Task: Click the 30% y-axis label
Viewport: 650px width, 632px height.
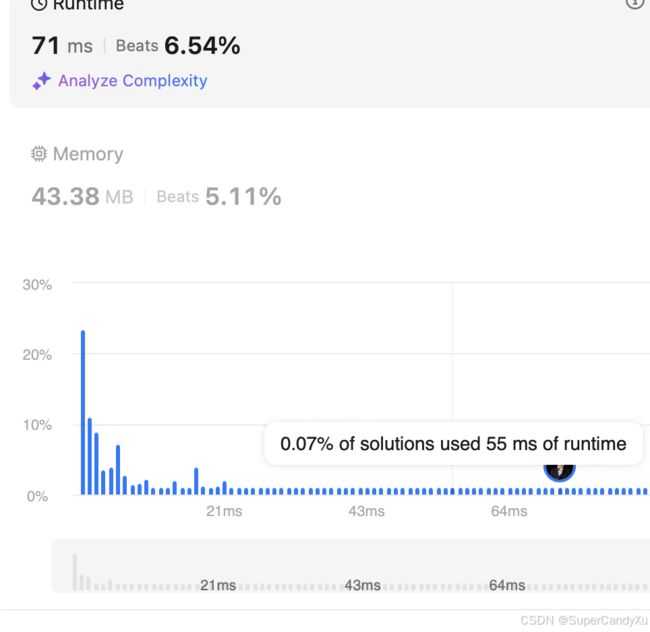Action: pos(37,285)
